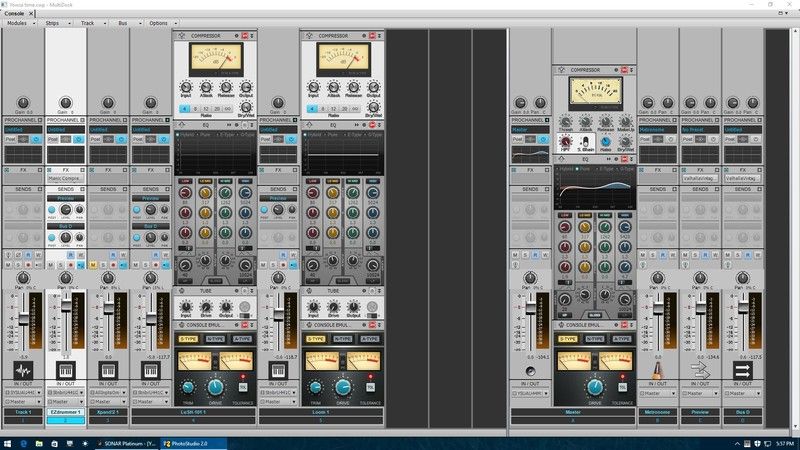Viewport: 800px width, 450px height.
Task: Click the Drive knob on Lu:Sh-101 console emulator
Action: (215, 387)
